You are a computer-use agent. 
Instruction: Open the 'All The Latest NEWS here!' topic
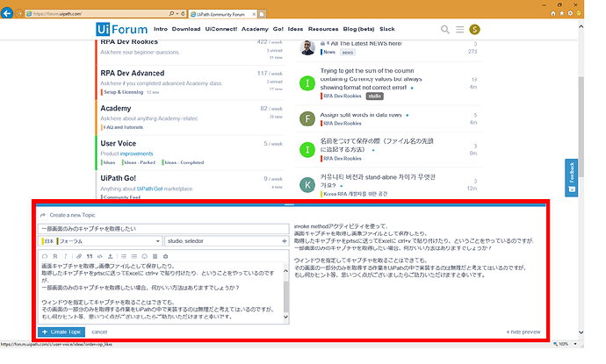pyautogui.click(x=366, y=44)
